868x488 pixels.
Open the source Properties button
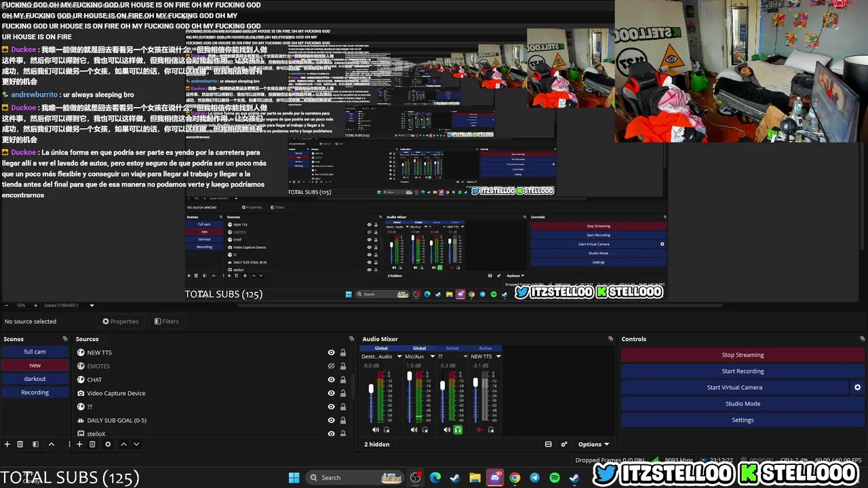120,321
